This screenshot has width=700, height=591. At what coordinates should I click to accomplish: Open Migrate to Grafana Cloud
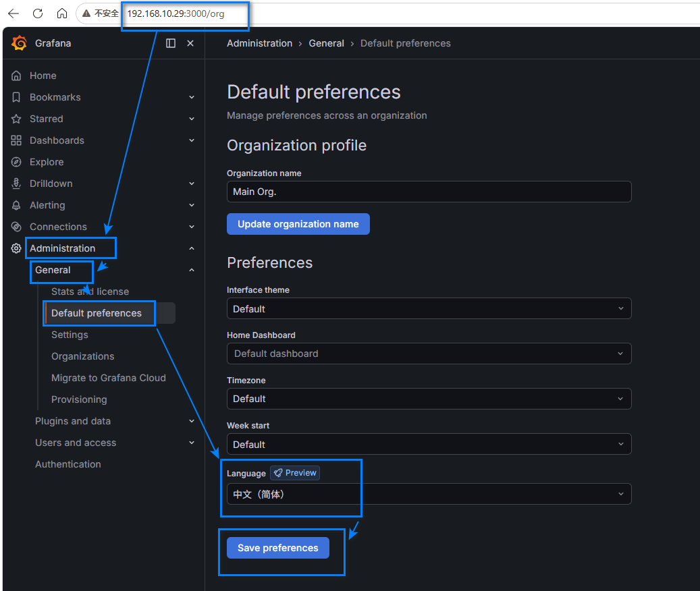point(109,378)
